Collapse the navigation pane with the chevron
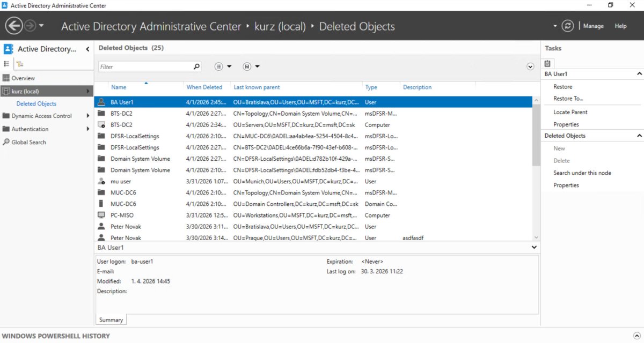 point(87,49)
